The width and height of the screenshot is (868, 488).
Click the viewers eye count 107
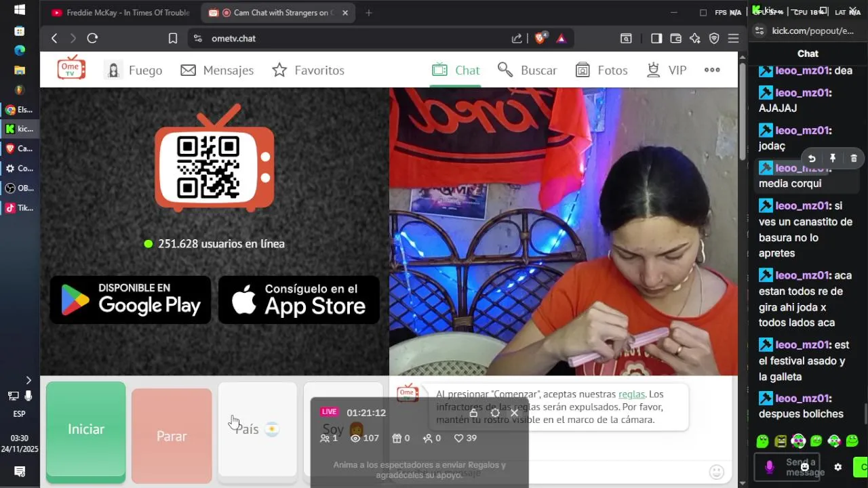[364, 438]
